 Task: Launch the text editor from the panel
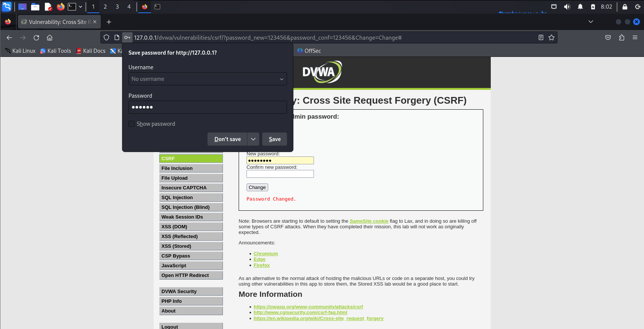click(x=48, y=7)
